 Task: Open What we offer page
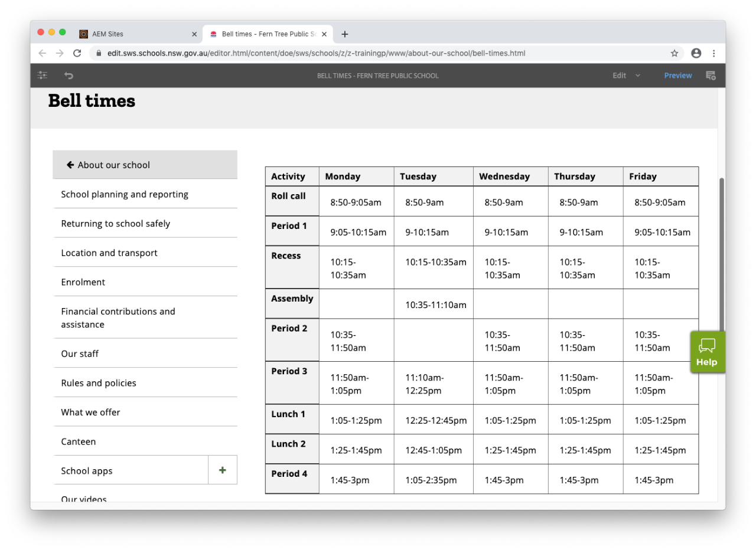tap(145, 412)
